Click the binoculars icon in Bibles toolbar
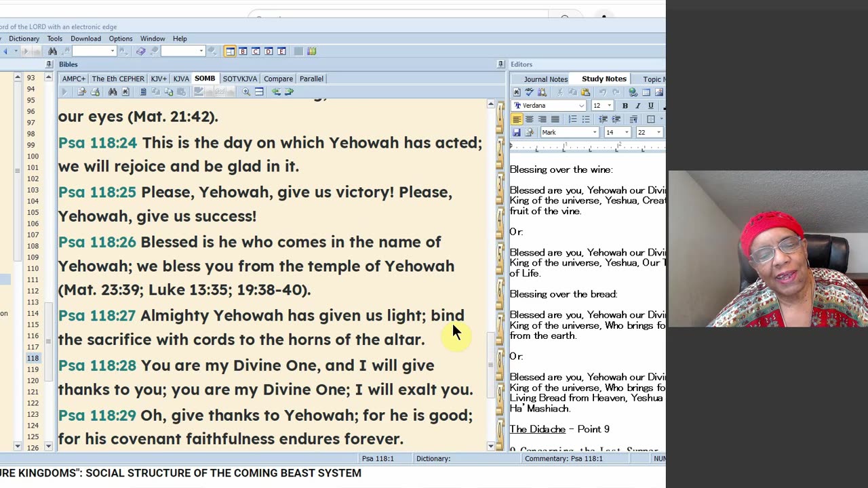Screen dimensions: 868x488 pos(113,91)
